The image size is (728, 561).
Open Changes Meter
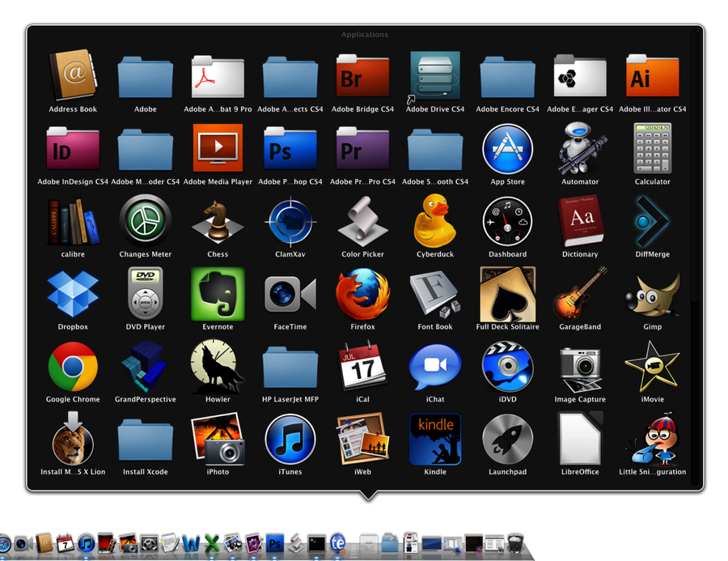point(146,221)
